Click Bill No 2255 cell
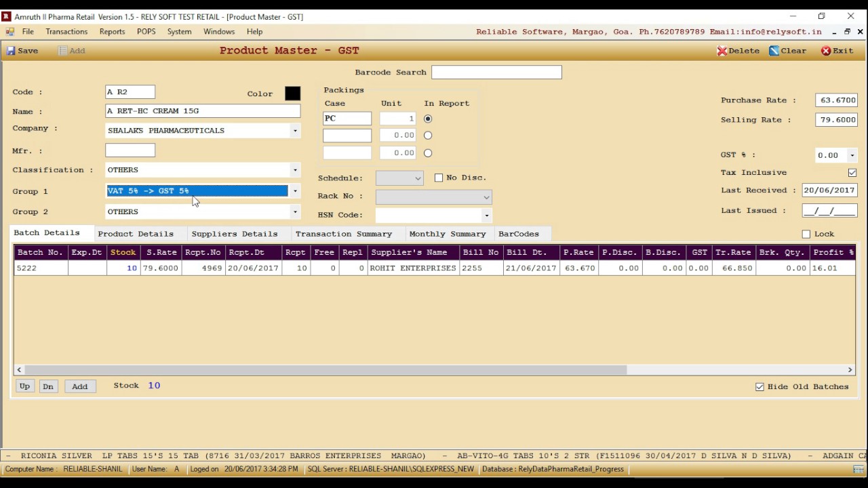868x488 pixels. tap(481, 268)
